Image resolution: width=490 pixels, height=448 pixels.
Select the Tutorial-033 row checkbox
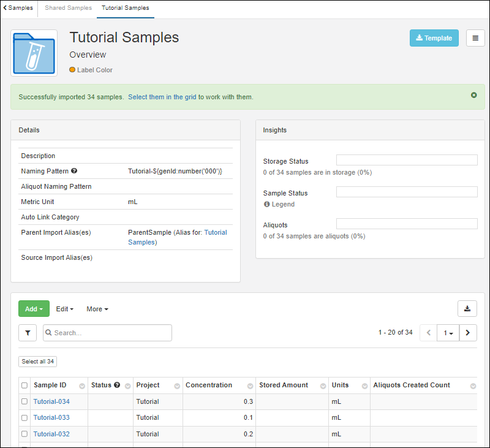(x=24, y=418)
